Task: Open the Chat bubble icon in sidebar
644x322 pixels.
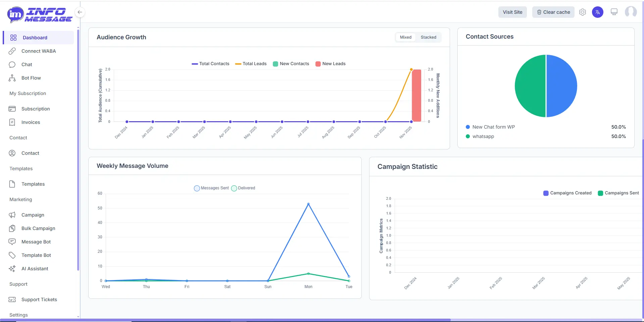Action: click(x=12, y=64)
